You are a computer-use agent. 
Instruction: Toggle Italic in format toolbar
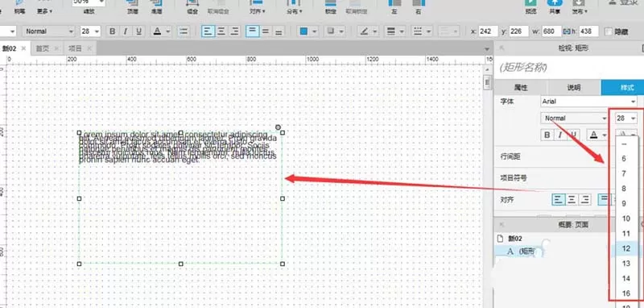click(x=126, y=31)
